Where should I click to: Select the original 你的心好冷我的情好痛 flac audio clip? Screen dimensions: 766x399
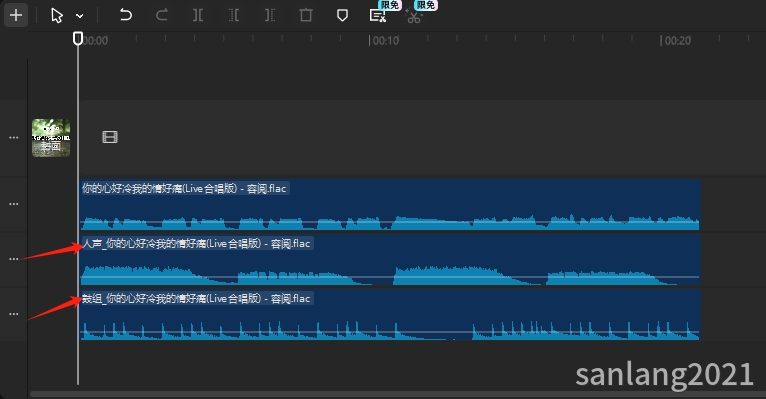[x=390, y=205]
